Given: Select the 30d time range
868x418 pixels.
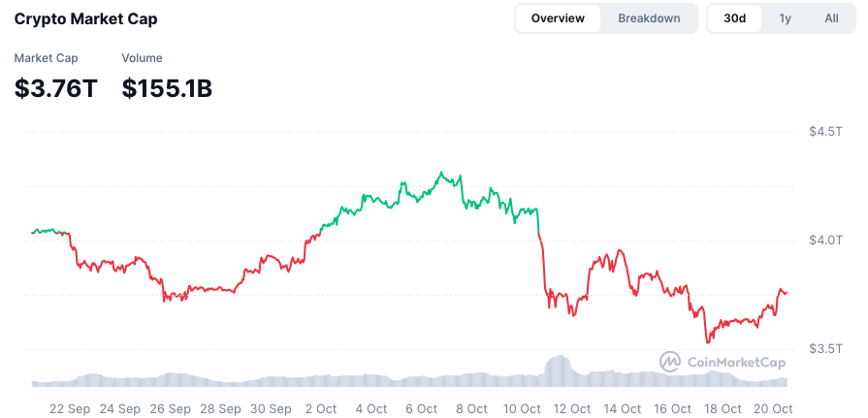Looking at the screenshot, I should tap(735, 18).
